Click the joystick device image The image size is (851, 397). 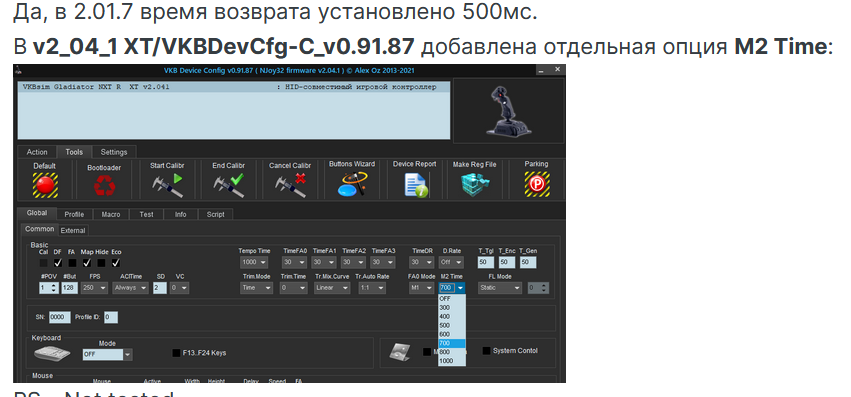509,112
